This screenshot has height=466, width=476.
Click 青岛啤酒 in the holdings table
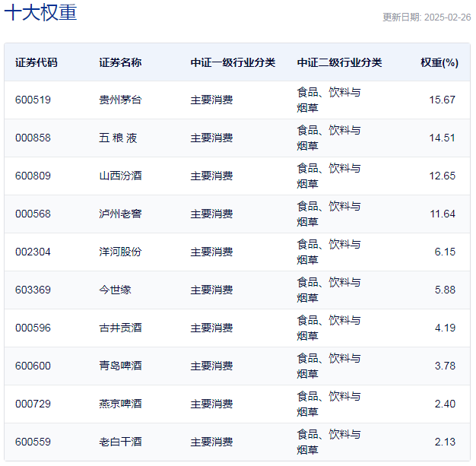(120, 366)
